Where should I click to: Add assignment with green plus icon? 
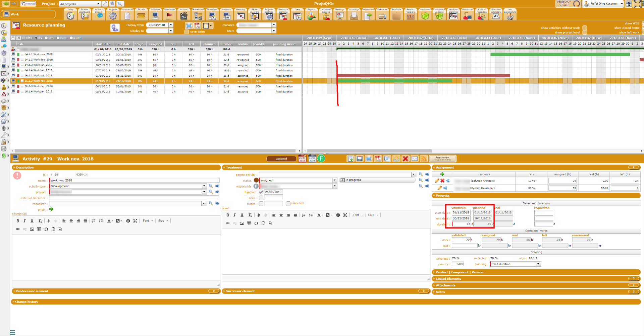(x=442, y=174)
